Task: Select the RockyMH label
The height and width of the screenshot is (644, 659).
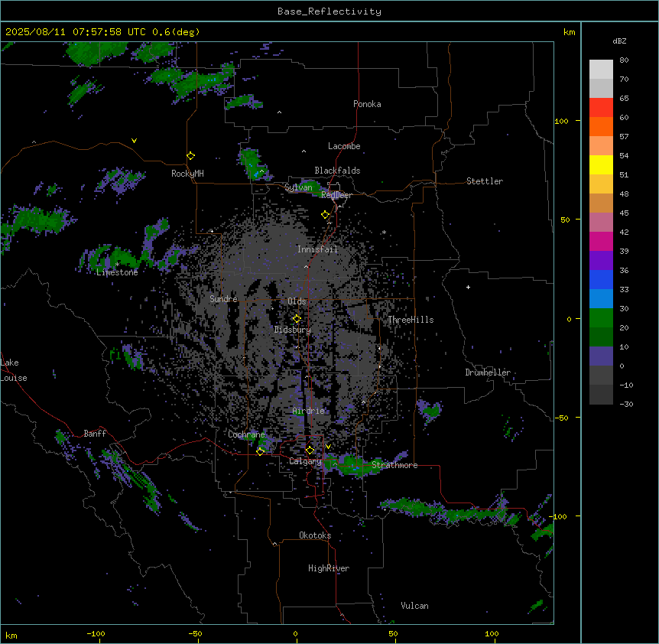Action: coord(187,174)
